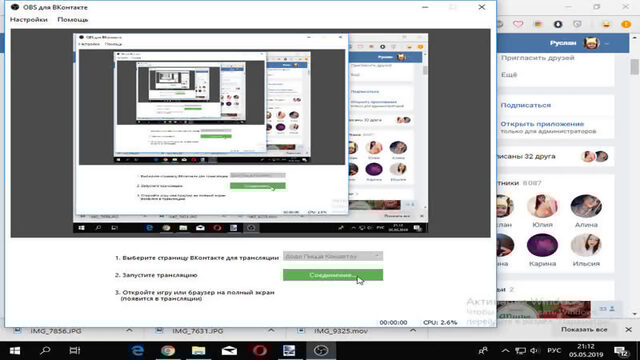The image size is (640, 360).
Task: Launch Microsoft Edge from taskbar
Action: (x=137, y=351)
